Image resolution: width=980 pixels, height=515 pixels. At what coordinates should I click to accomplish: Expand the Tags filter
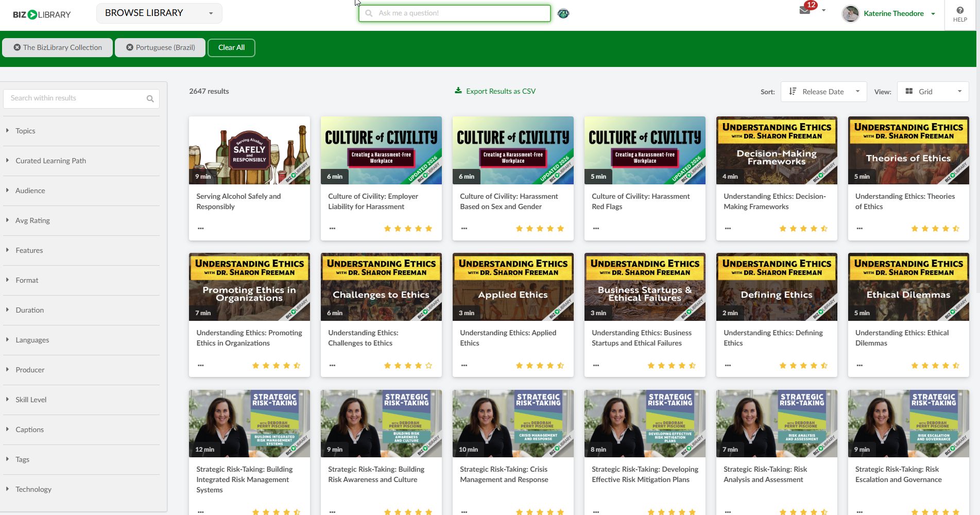pos(81,459)
